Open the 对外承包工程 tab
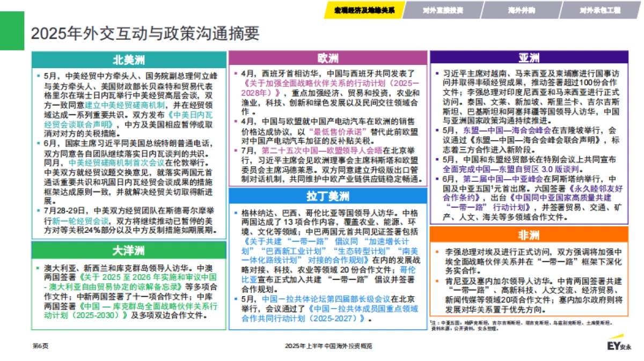 click(x=601, y=9)
